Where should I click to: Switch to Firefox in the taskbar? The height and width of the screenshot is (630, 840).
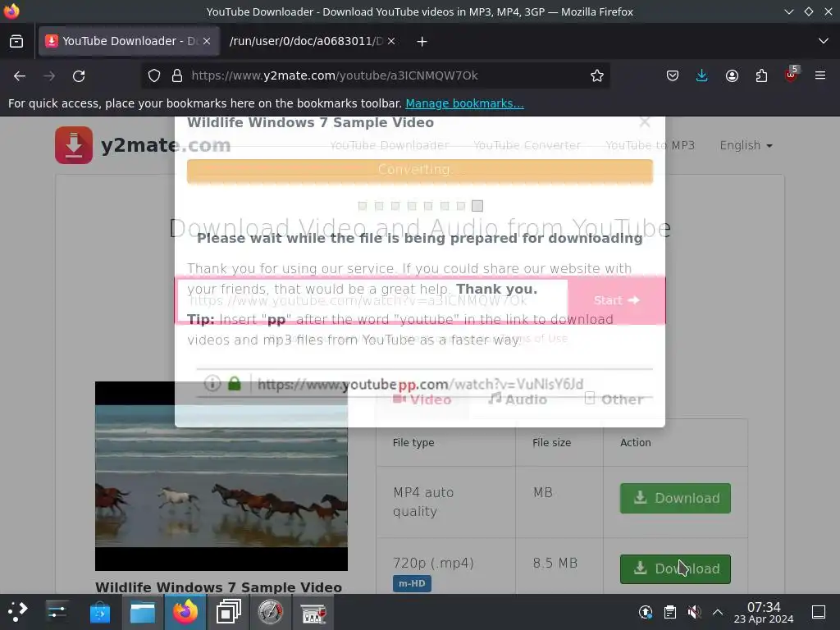[x=185, y=612]
